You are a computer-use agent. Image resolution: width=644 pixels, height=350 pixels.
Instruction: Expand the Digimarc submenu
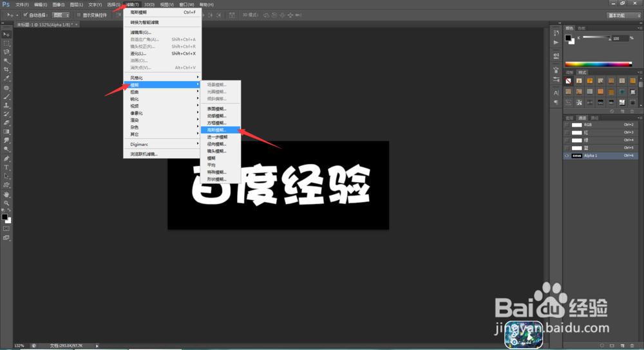click(162, 144)
